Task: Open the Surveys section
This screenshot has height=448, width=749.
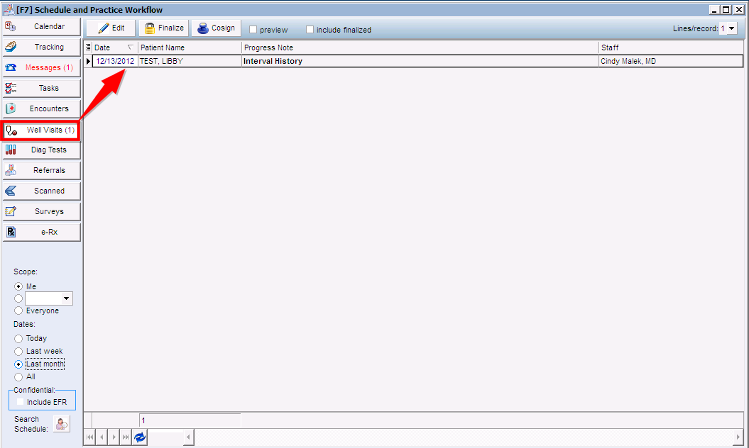Action: (42, 212)
